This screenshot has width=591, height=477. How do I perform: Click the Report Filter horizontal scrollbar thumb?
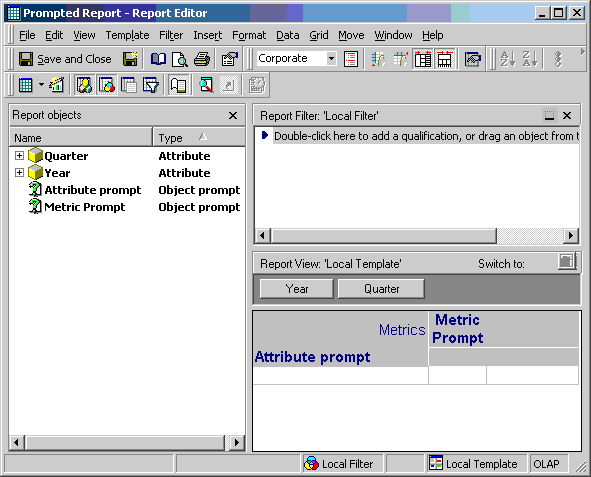click(384, 236)
